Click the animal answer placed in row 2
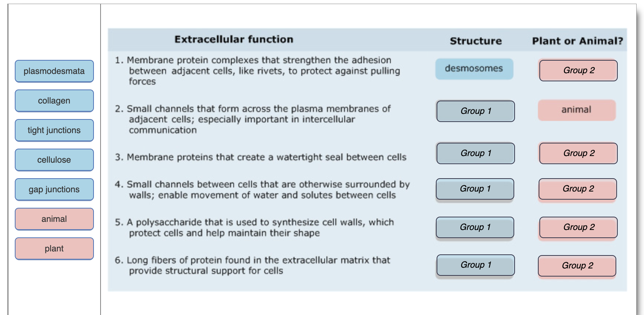Image resolution: width=644 pixels, height=315 pixels. coord(577,109)
